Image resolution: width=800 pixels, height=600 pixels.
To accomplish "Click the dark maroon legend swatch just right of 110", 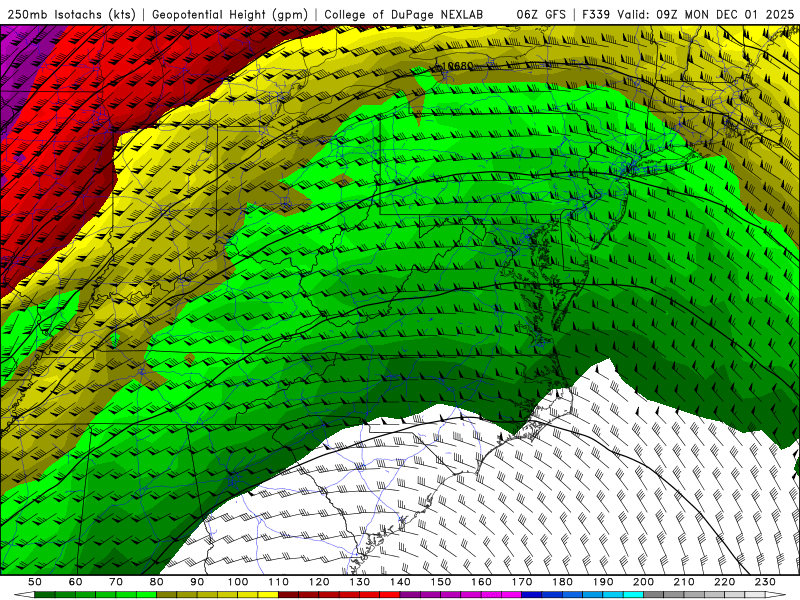I will point(288,595).
